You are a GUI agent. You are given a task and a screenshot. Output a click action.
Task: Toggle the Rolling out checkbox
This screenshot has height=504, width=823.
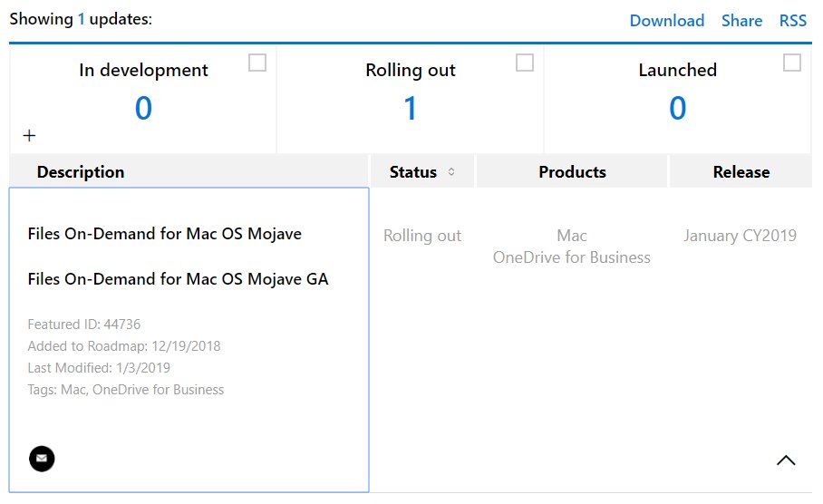click(525, 63)
